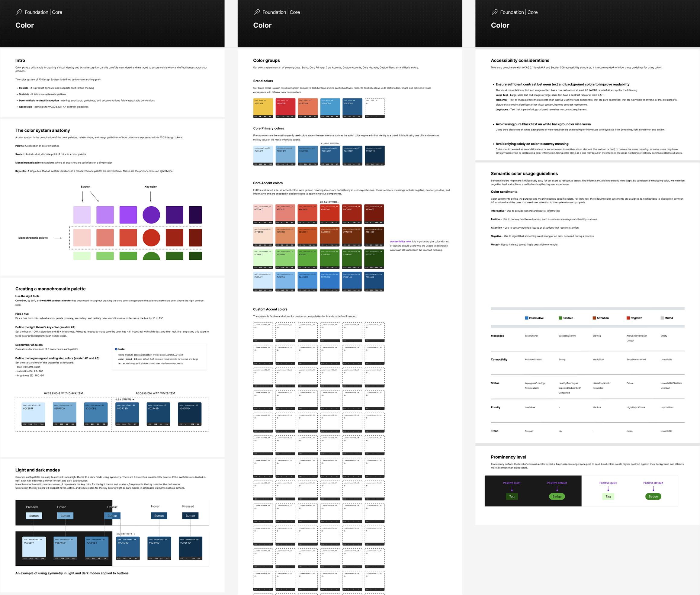The width and height of the screenshot is (700, 595).
Task: Click the Hover state Button on the light panel
Action: 159,516
